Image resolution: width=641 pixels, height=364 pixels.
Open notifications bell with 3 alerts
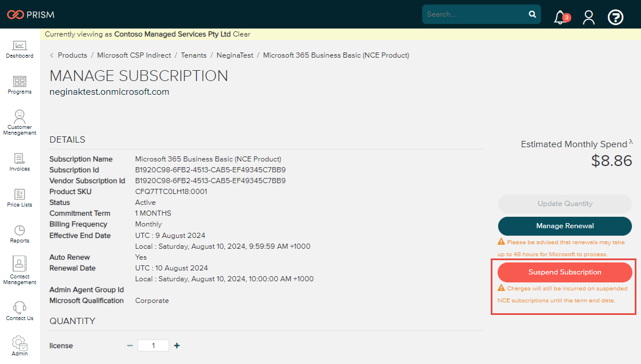[x=562, y=17]
